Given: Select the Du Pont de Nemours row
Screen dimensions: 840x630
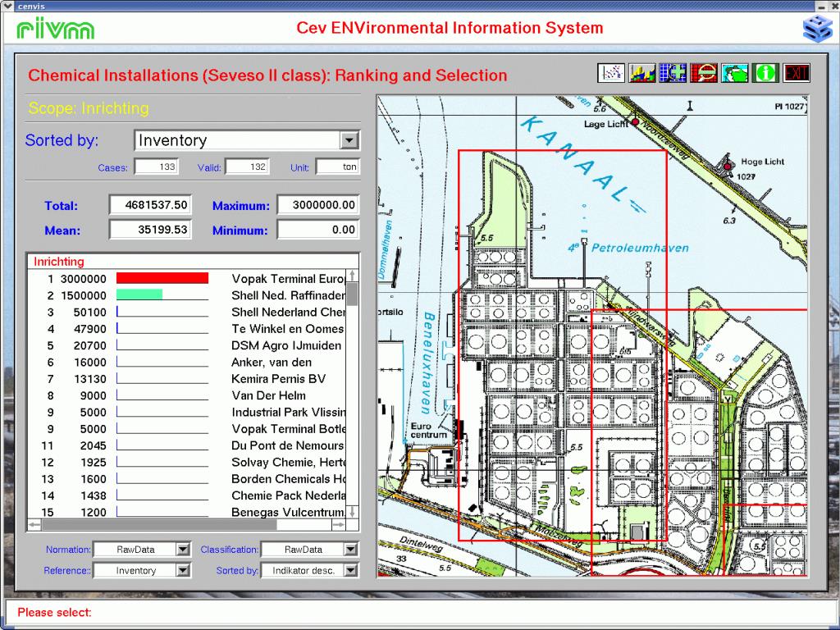Looking at the screenshot, I should tap(187, 445).
